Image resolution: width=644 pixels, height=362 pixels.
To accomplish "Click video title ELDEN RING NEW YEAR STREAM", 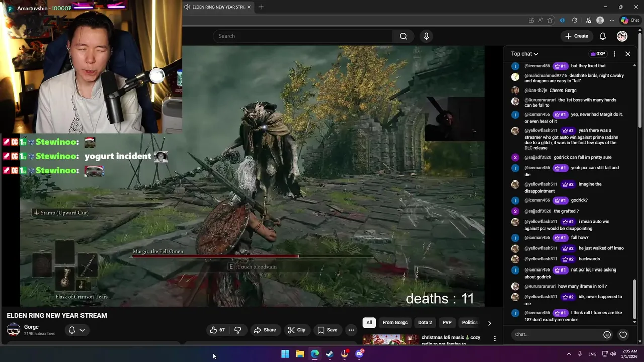I will [x=57, y=315].
